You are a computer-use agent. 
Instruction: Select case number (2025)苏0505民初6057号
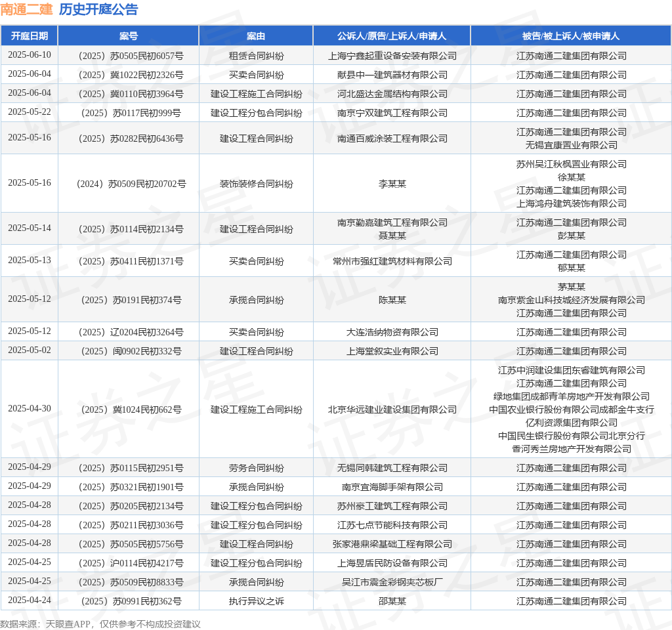point(131,56)
